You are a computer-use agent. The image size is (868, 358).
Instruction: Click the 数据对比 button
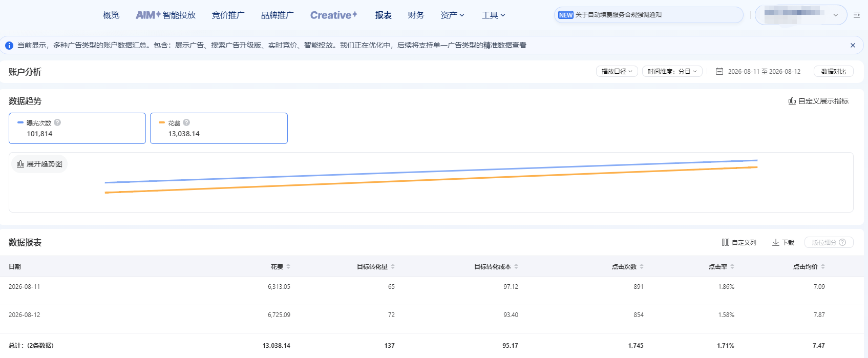tap(833, 72)
